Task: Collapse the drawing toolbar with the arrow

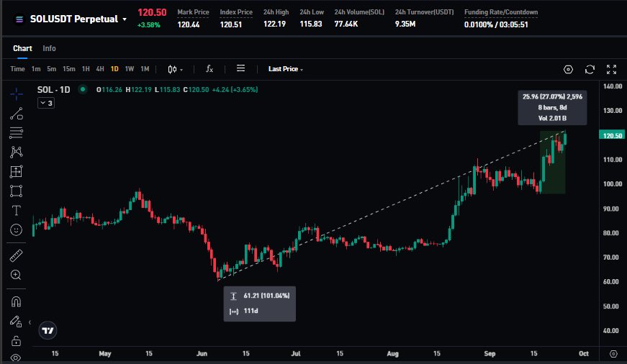Action: pos(30,322)
